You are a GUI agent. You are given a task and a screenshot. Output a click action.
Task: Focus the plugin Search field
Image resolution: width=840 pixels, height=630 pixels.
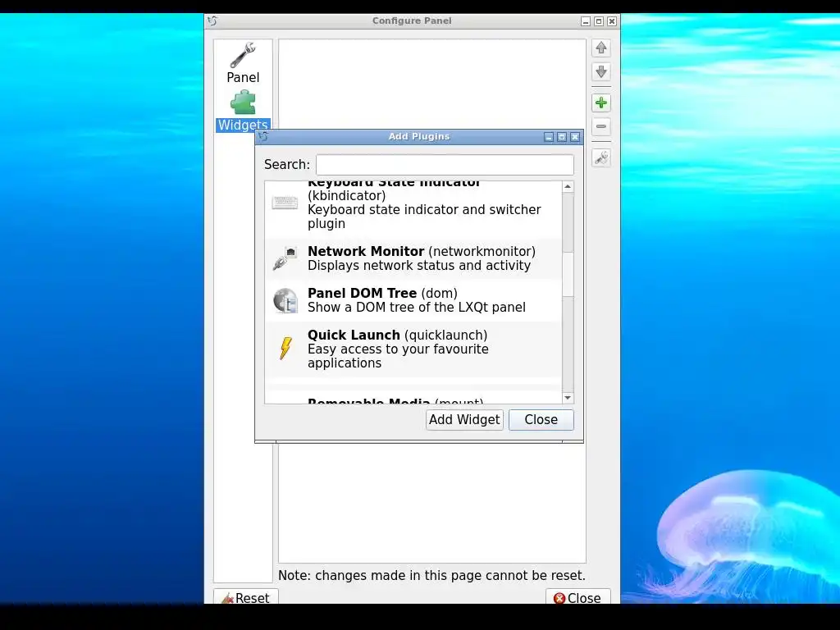[x=445, y=164]
